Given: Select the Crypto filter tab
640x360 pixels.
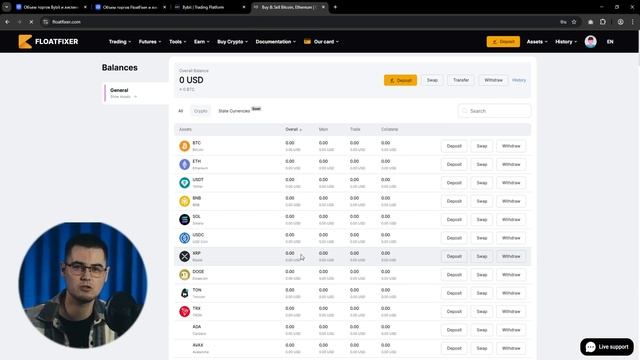Looking at the screenshot, I should tap(200, 111).
